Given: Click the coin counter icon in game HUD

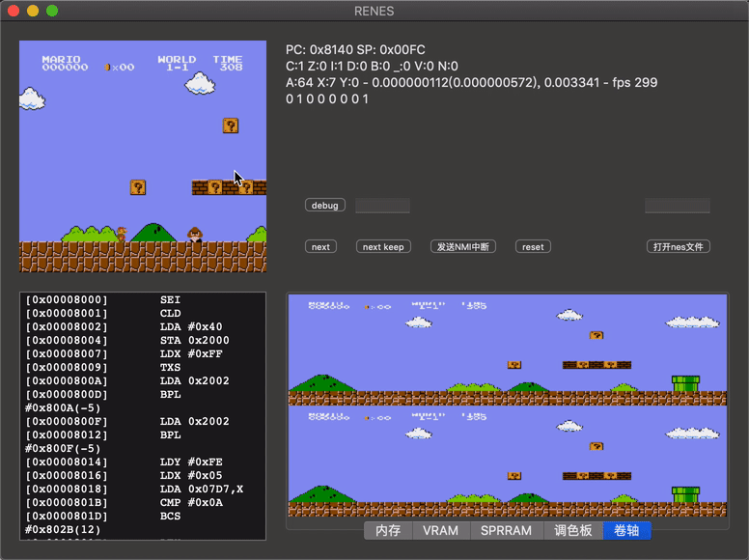Looking at the screenshot, I should point(107,68).
